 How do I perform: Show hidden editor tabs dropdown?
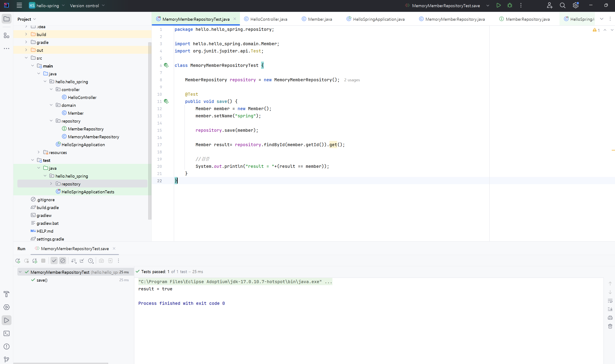[601, 19]
